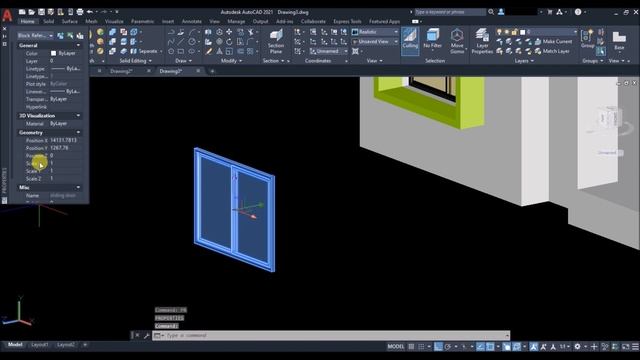Open the Block Reference object type dropdown
The image size is (640, 360).
(x=35, y=36)
